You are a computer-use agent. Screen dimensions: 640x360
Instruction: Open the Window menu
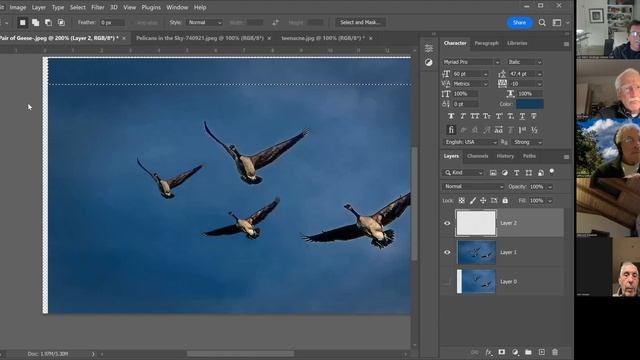click(x=177, y=7)
